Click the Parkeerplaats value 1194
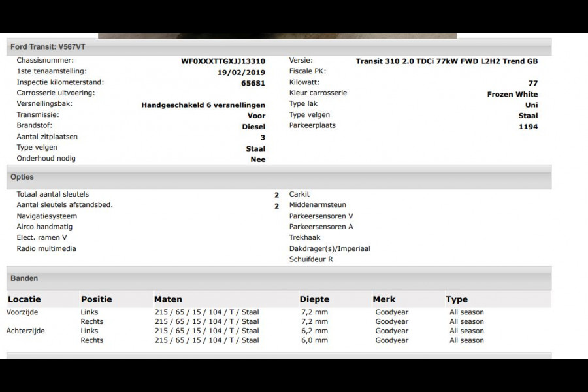Viewport: 588px width, 392px height. coord(528,127)
